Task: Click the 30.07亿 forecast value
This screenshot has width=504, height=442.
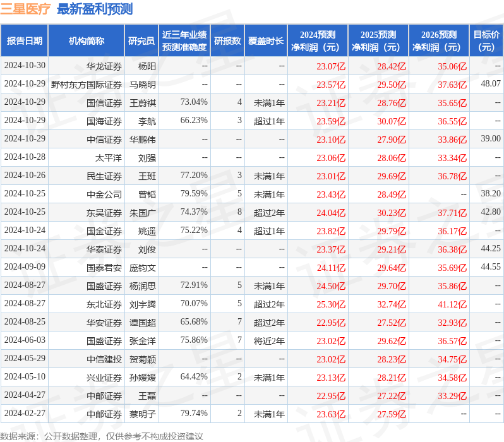Action: (392, 121)
